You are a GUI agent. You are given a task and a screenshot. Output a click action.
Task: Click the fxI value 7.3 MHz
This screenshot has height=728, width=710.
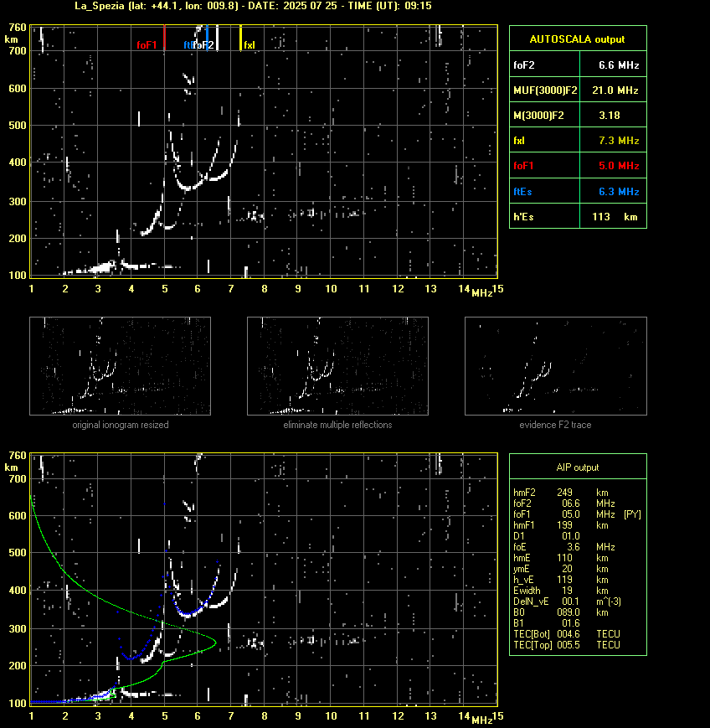click(619, 140)
